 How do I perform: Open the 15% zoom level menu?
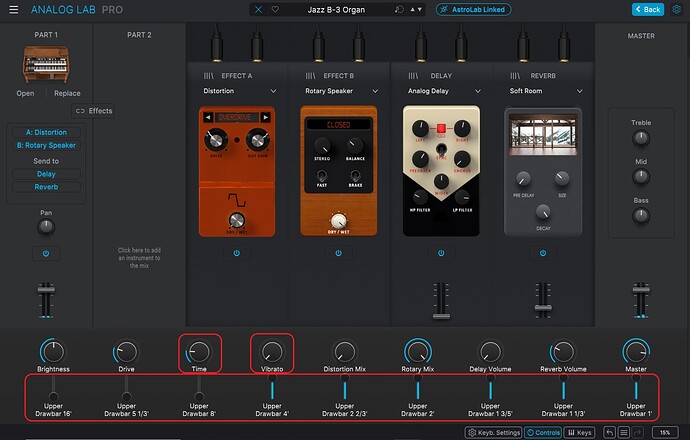(x=665, y=433)
